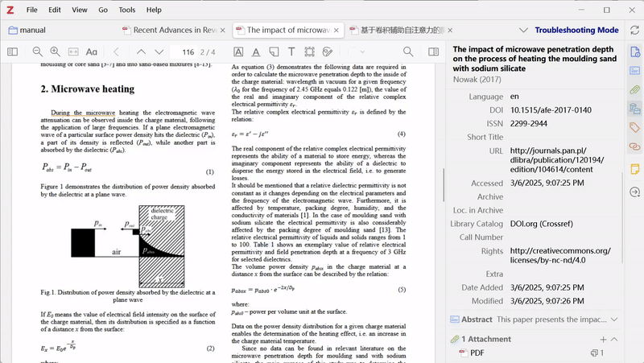Zoom in on the PDF
Screen dimensions: 644x363
[x=55, y=52]
